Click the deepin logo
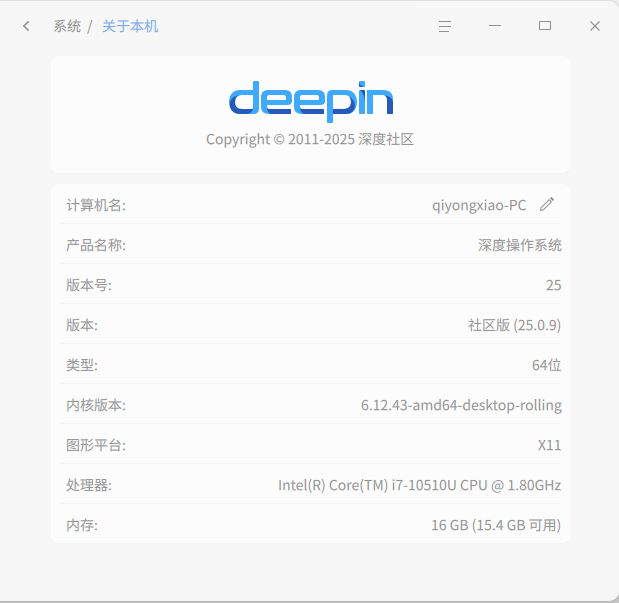The image size is (619, 603). point(311,101)
